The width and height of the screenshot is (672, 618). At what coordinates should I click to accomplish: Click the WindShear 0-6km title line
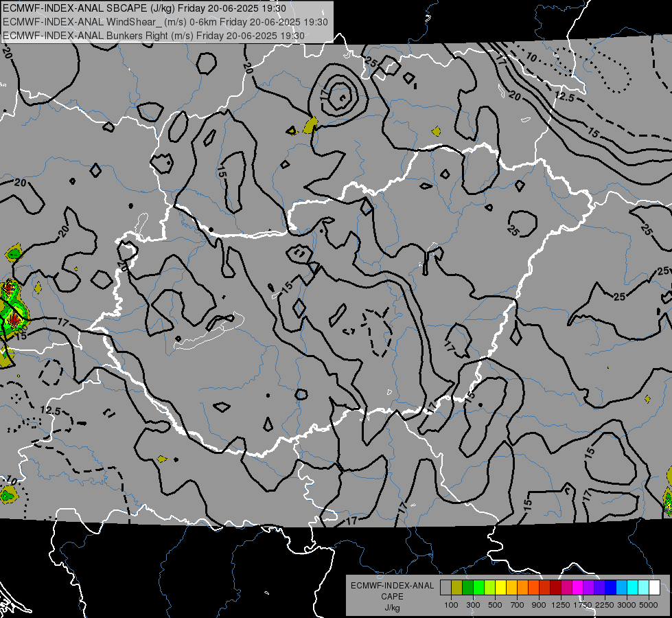pos(165,22)
